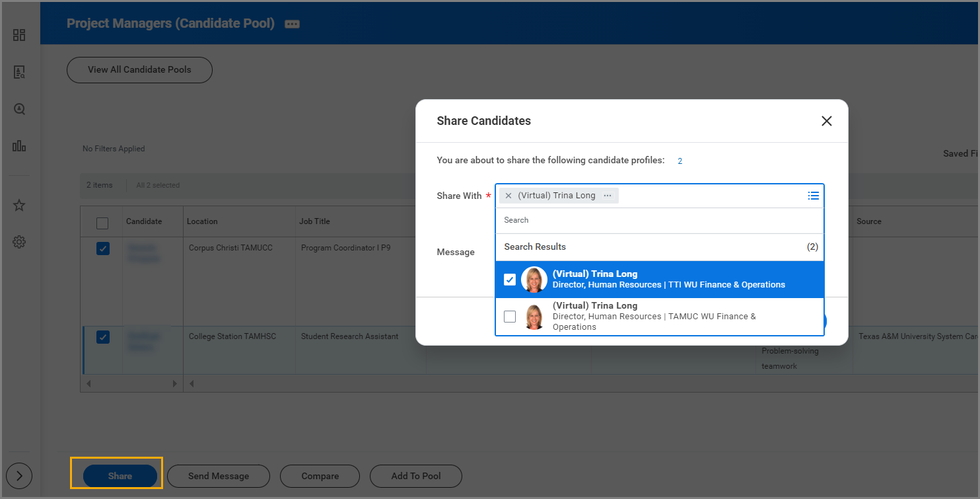Viewport: 980px width, 499px height.
Task: Uncheck Trina Long TTI WU Finance option
Action: [x=510, y=280]
